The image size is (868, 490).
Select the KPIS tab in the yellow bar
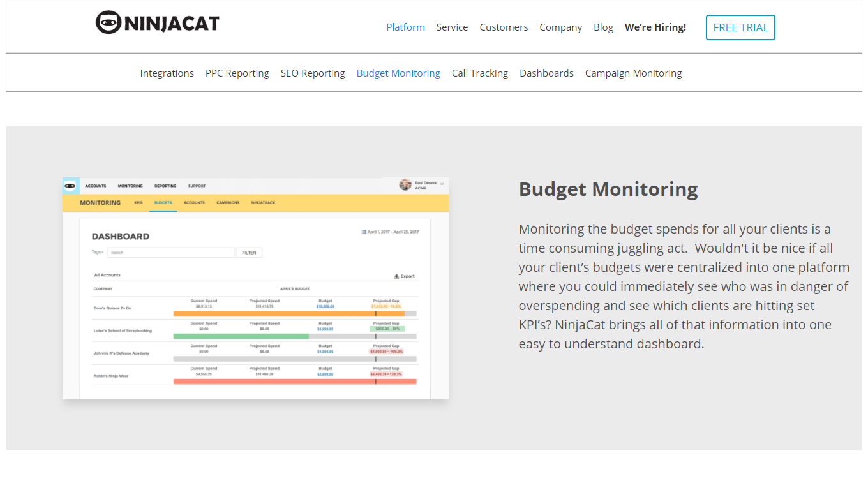point(138,203)
